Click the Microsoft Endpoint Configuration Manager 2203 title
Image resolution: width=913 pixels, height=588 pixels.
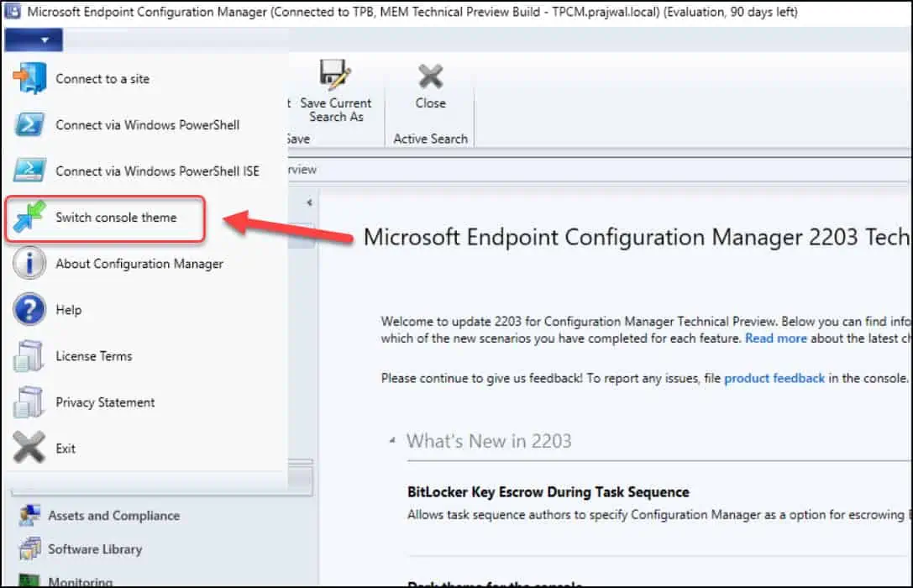pyautogui.click(x=637, y=237)
